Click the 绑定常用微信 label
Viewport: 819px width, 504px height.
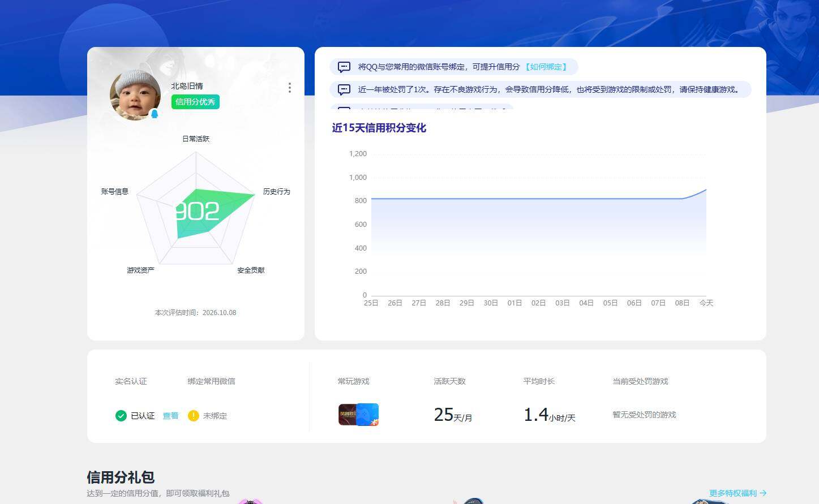coord(211,381)
